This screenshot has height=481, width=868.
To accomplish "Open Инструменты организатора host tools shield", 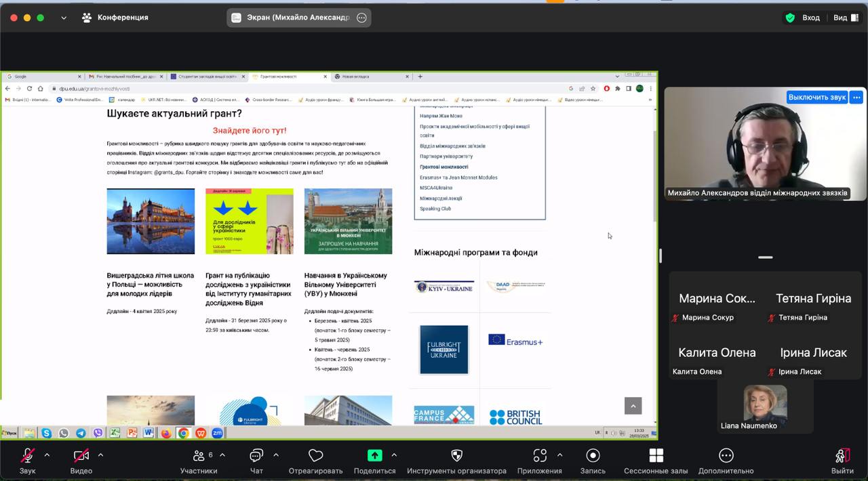I will [x=456, y=462].
